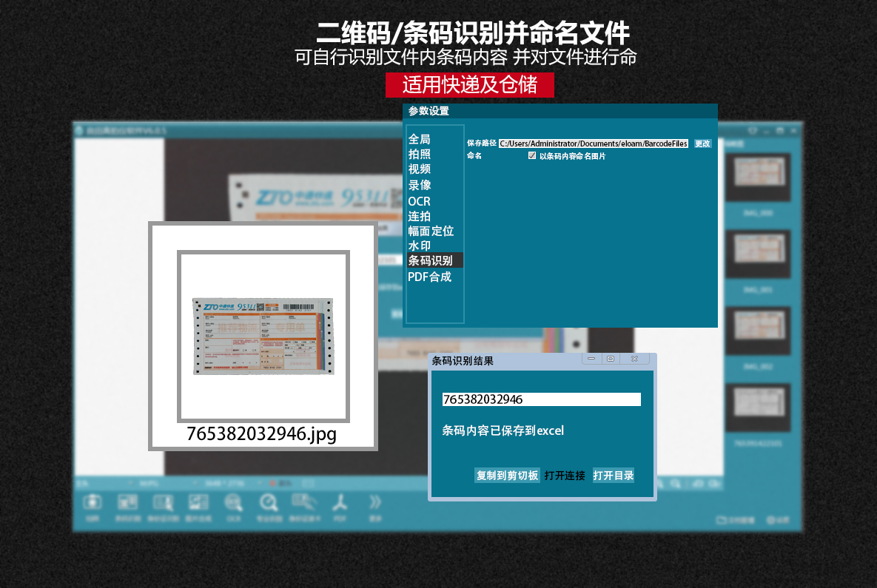Click the camera capture icon in bottom toolbar

93,503
